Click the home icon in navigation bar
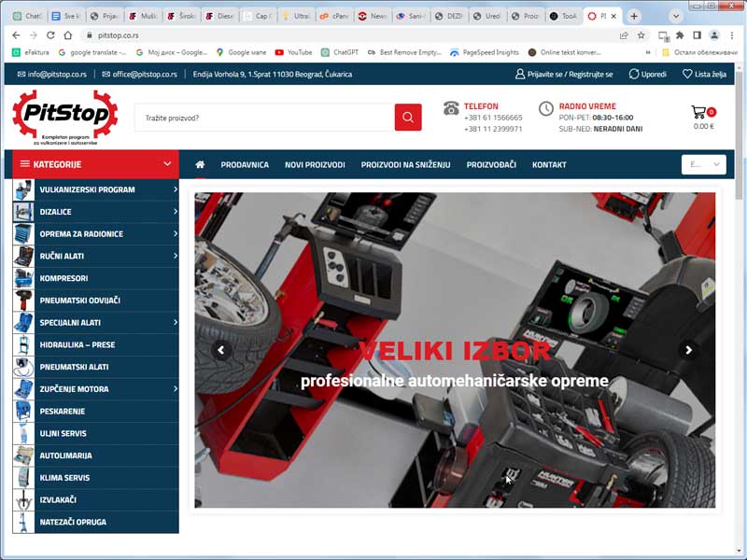747x560 pixels. pyautogui.click(x=200, y=165)
